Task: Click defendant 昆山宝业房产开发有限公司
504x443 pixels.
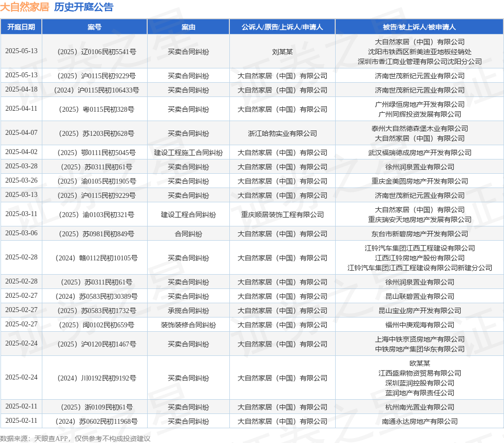Action: (x=419, y=311)
